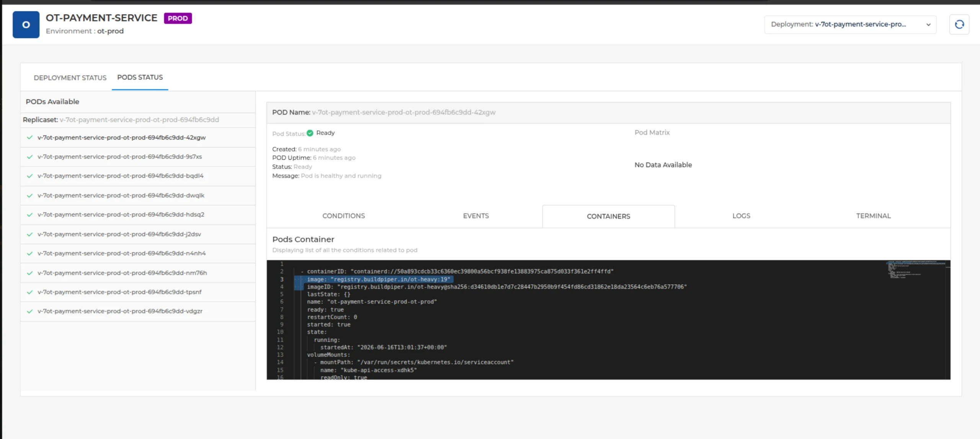Click the mountPath line in code
This screenshot has width=980, height=439.
(x=414, y=362)
